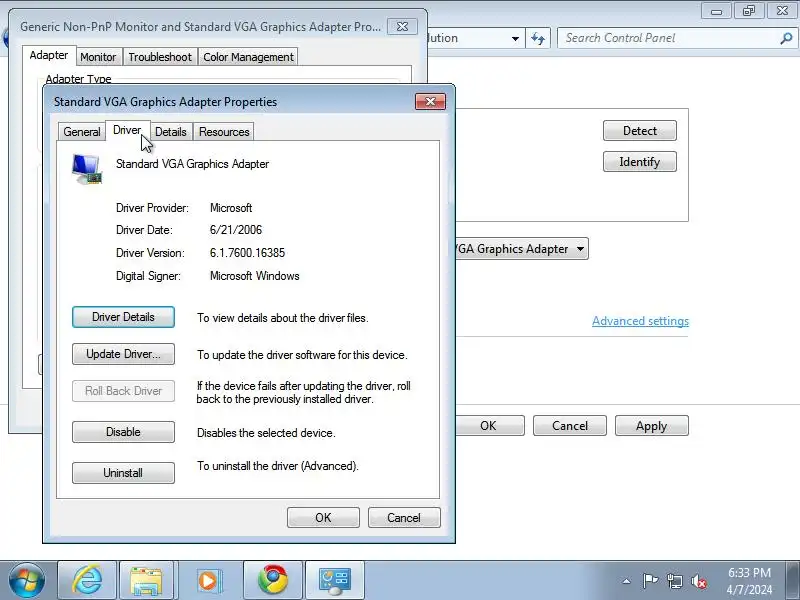Disable the selected device
Viewport: 800px width, 600px height.
(x=123, y=432)
